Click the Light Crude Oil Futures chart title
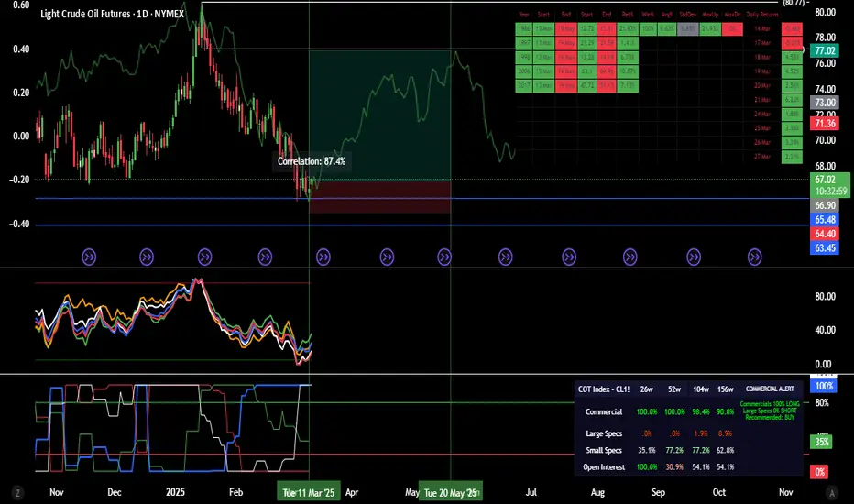This screenshot has width=854, height=504. [x=112, y=14]
